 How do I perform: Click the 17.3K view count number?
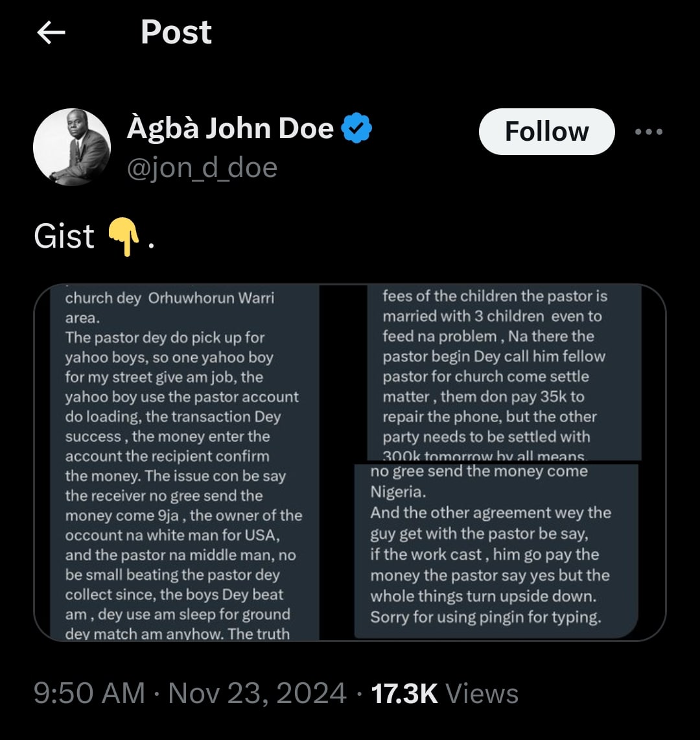click(404, 693)
